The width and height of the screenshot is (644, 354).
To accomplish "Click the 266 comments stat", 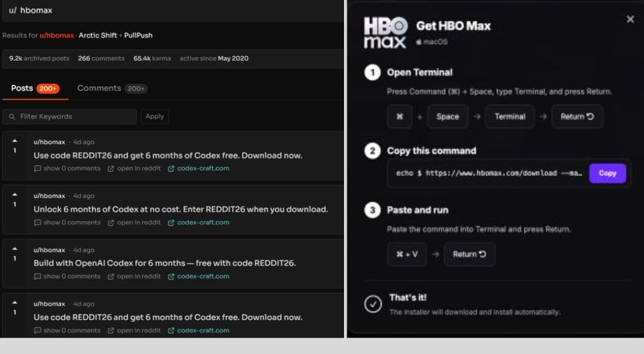I will coord(101,58).
